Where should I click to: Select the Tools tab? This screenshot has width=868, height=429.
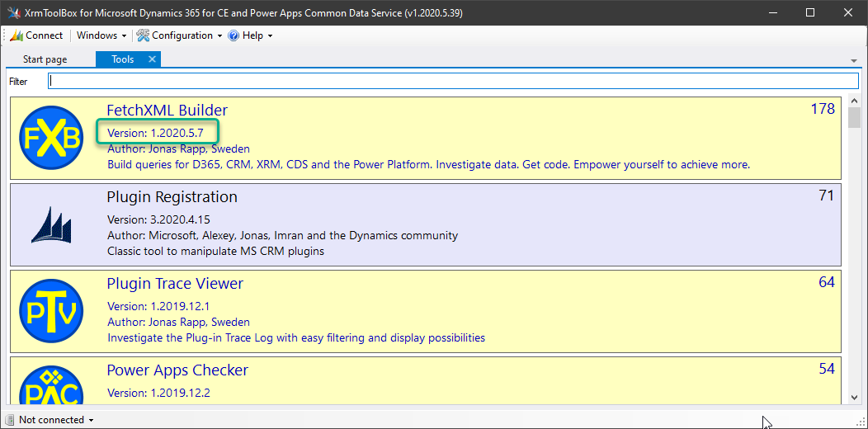coord(122,59)
